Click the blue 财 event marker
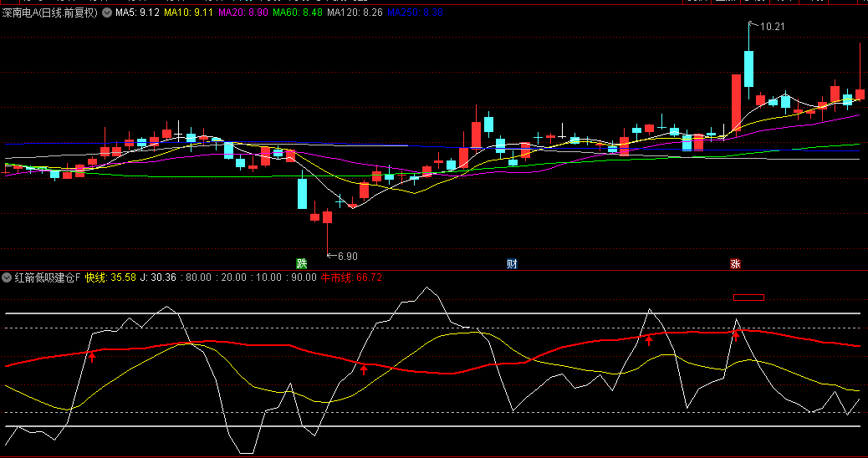The width and height of the screenshot is (868, 458). tap(512, 264)
